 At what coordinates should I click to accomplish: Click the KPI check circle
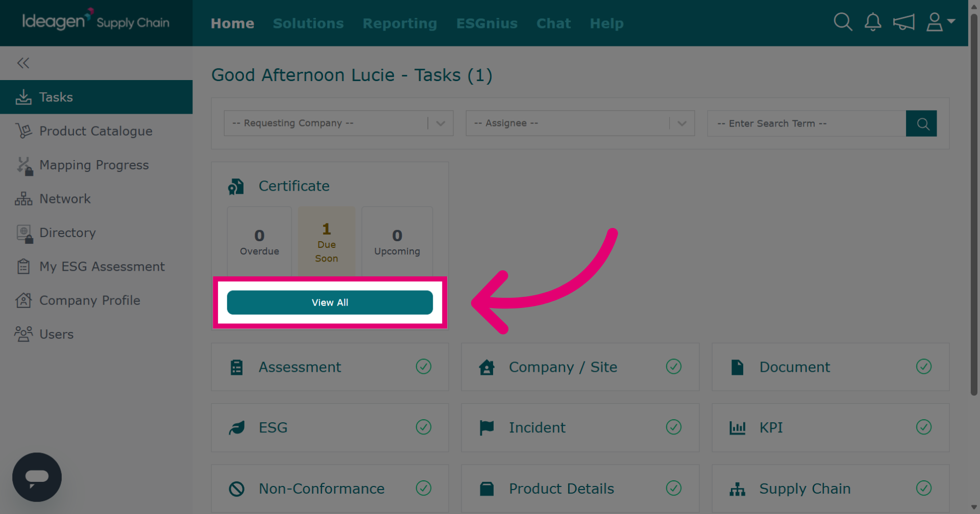point(924,427)
